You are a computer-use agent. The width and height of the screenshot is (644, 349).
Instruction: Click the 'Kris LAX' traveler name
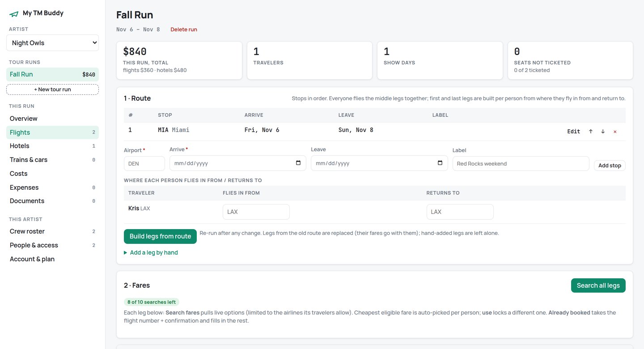point(139,208)
